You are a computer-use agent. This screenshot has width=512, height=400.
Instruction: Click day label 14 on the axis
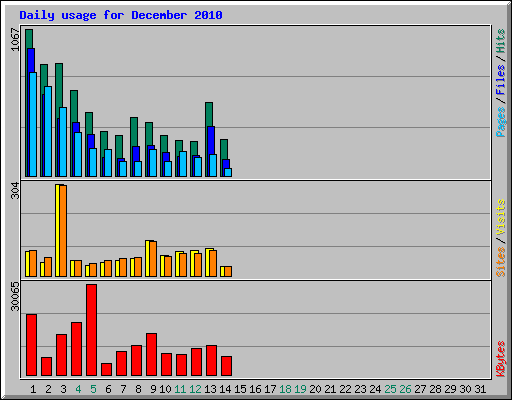coord(225,389)
